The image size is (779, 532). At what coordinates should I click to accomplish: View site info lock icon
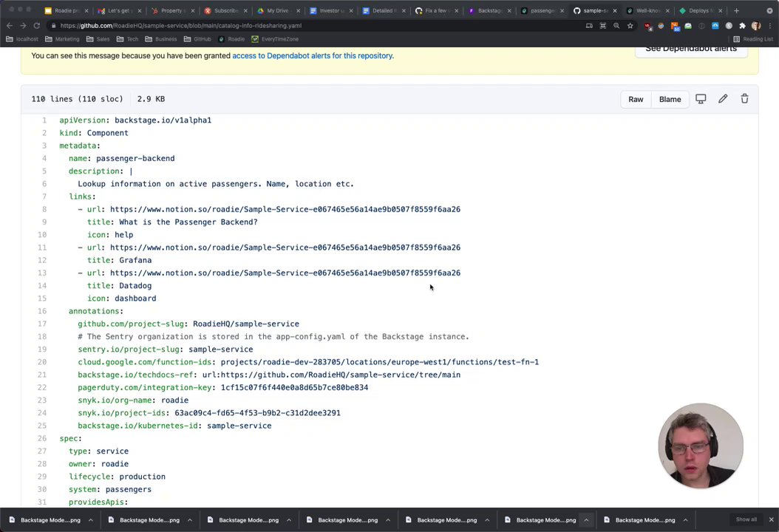click(x=53, y=26)
